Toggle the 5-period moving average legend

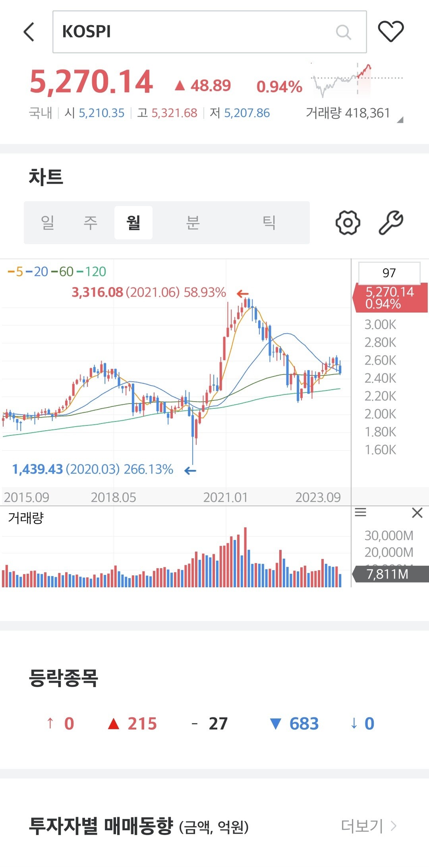(16, 272)
